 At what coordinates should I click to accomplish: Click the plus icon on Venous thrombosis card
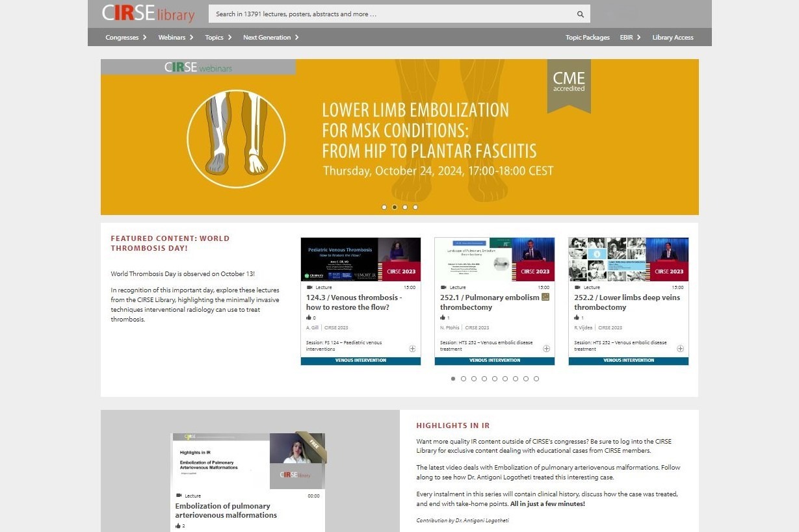click(412, 349)
